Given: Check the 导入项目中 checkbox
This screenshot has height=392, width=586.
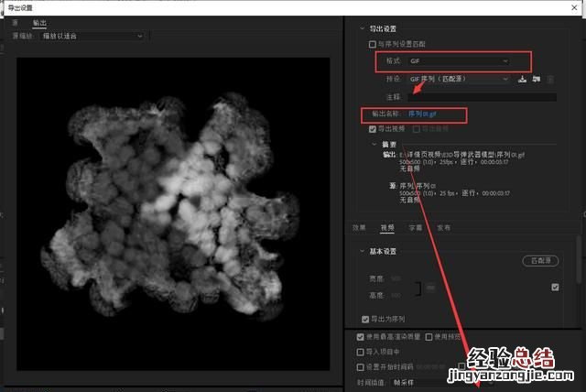Looking at the screenshot, I should tap(360, 352).
